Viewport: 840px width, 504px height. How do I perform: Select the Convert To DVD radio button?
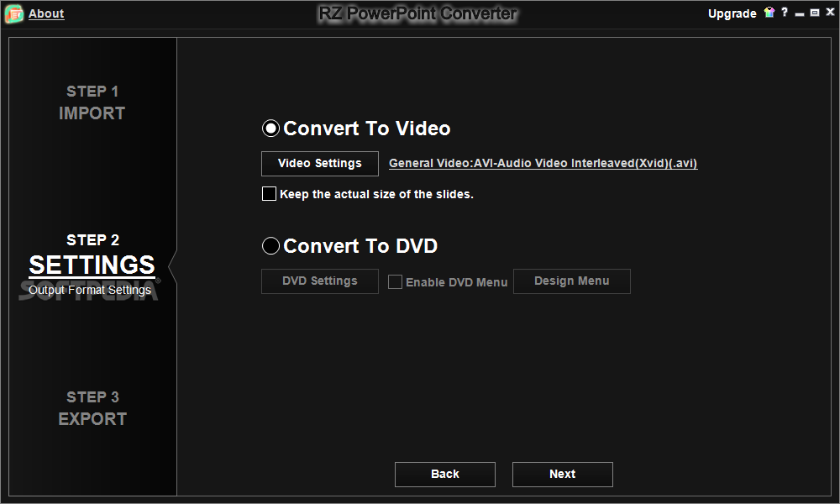pos(270,246)
